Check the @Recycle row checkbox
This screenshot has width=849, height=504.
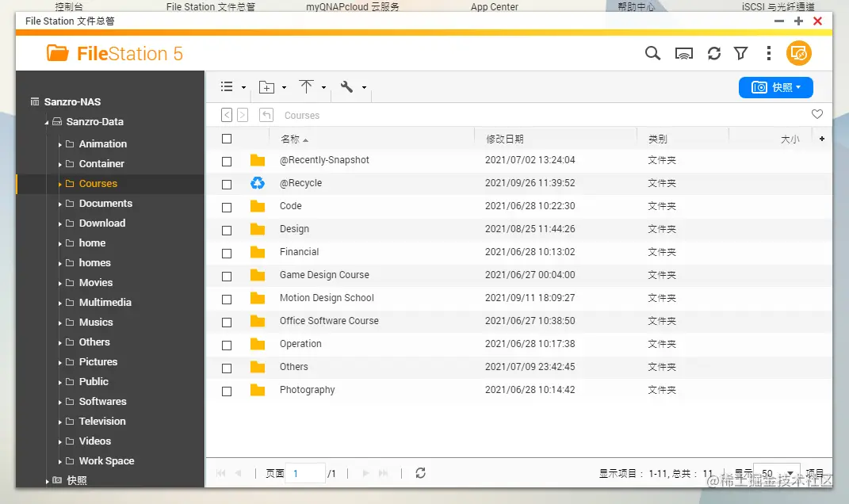[x=227, y=185]
